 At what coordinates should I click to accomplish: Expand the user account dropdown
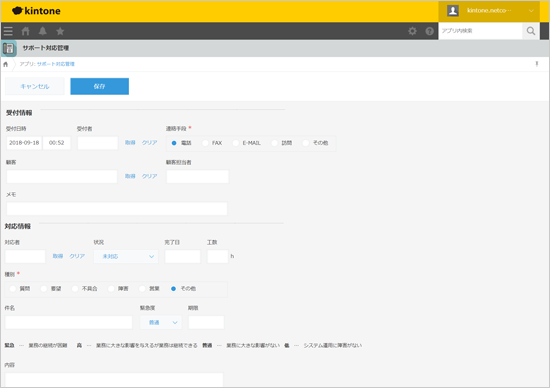click(531, 11)
